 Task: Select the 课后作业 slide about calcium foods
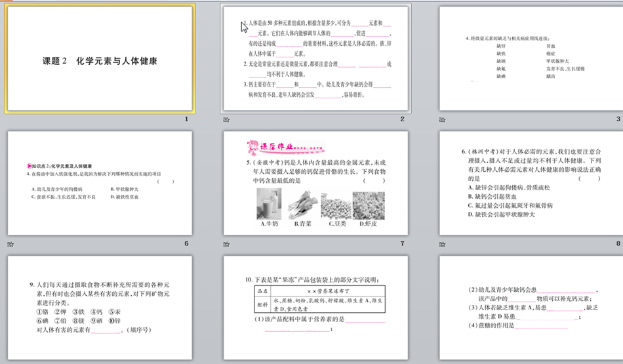pos(315,183)
